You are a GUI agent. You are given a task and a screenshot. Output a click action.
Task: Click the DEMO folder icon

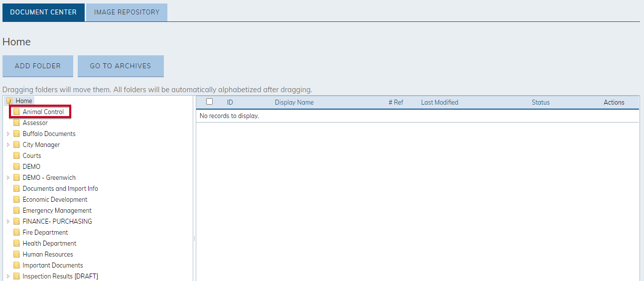click(x=16, y=167)
